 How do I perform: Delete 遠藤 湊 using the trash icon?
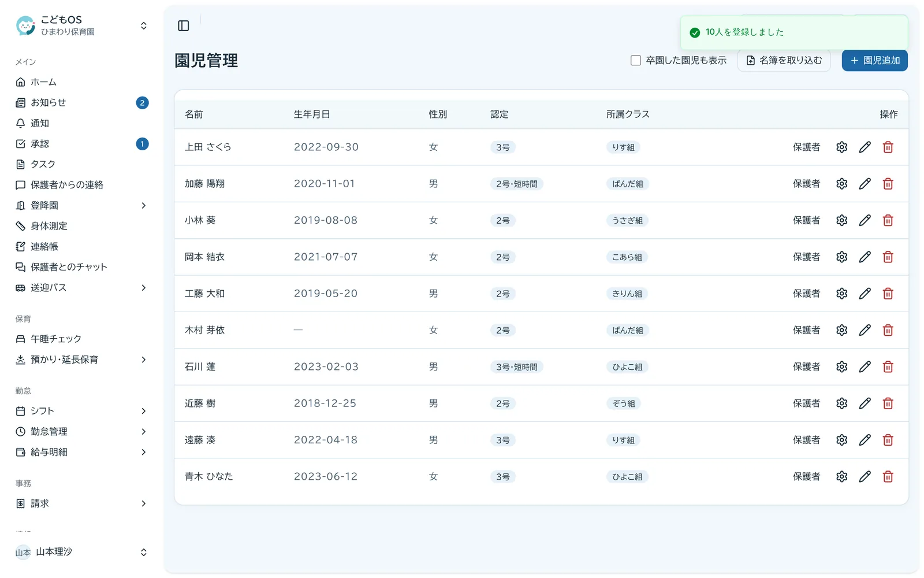tap(888, 440)
